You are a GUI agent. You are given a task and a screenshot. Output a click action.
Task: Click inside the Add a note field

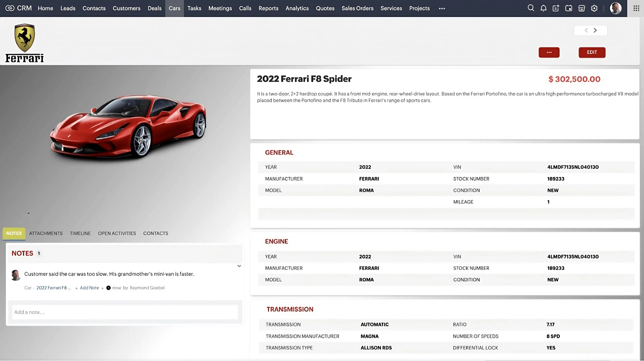[x=125, y=312]
